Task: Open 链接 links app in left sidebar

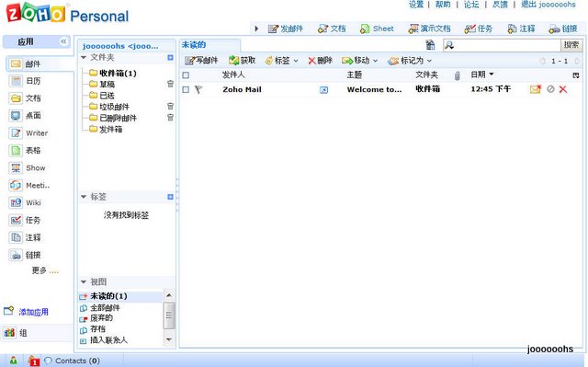Action: (x=26, y=255)
